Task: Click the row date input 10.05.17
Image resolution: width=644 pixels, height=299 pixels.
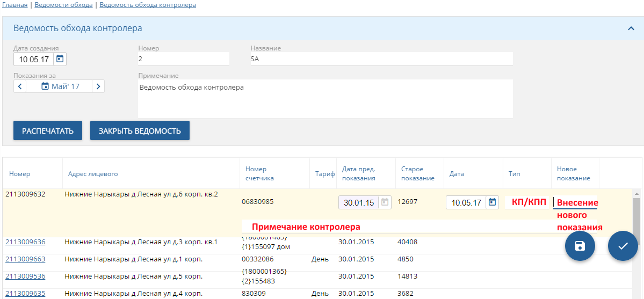Action: click(x=466, y=202)
